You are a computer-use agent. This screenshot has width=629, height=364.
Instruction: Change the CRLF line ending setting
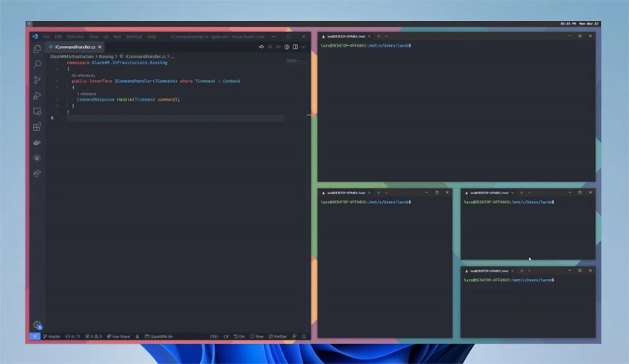214,336
